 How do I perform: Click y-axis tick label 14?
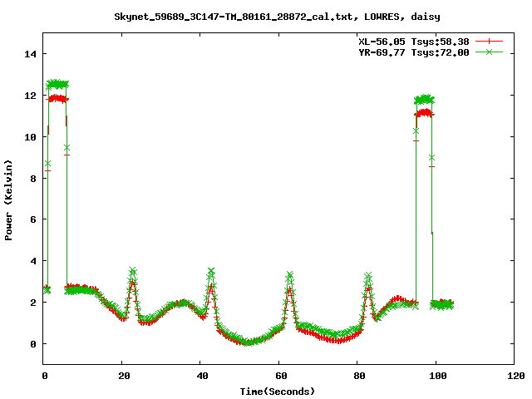[30, 54]
